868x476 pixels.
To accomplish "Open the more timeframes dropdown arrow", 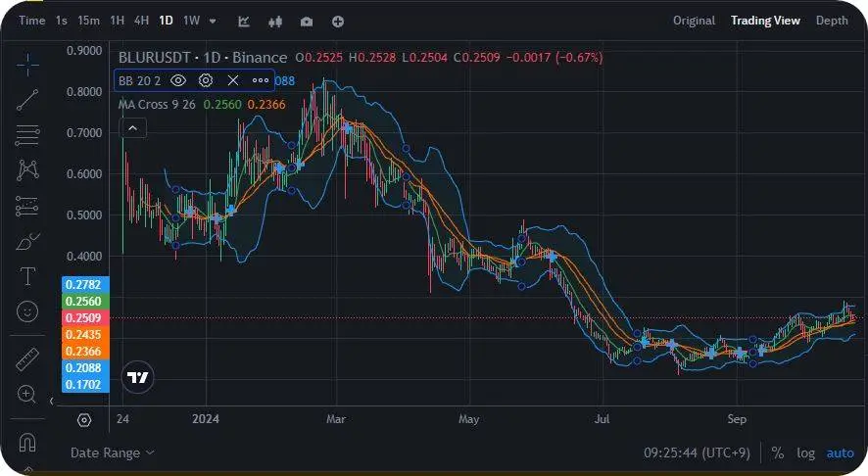I will tap(213, 22).
